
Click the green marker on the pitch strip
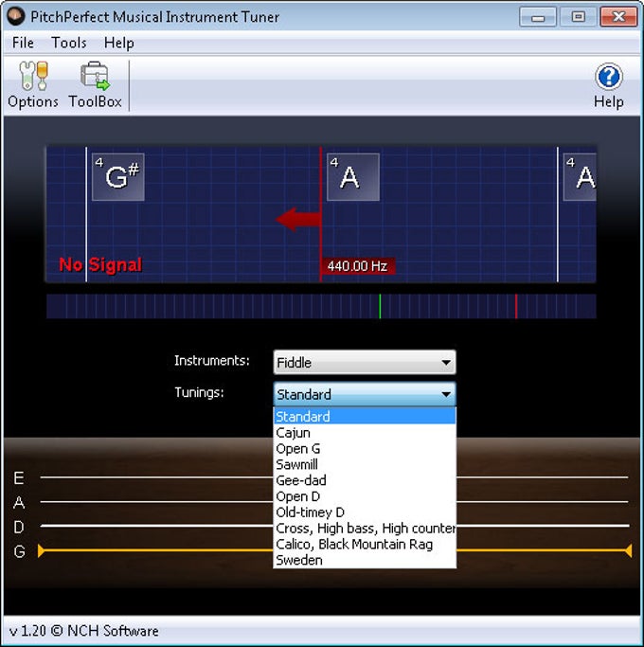(x=380, y=306)
